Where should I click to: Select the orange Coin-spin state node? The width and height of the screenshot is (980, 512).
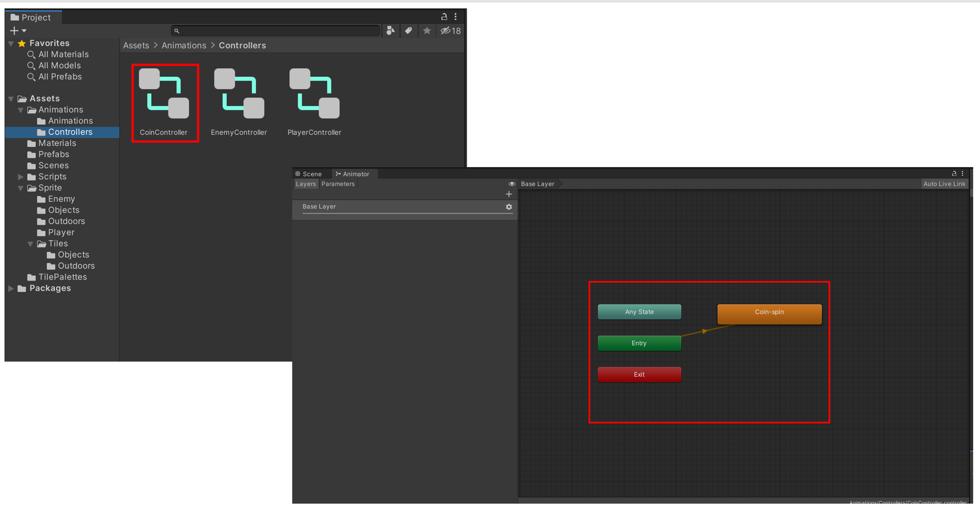pos(769,313)
